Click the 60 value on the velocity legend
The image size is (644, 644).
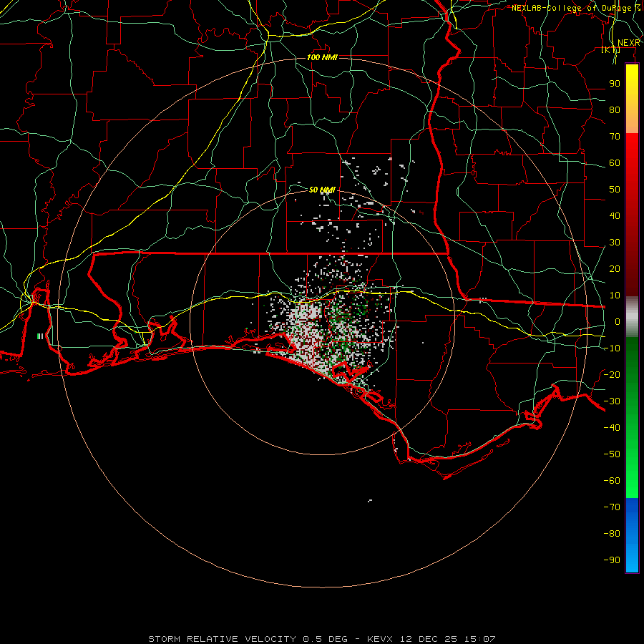point(615,162)
